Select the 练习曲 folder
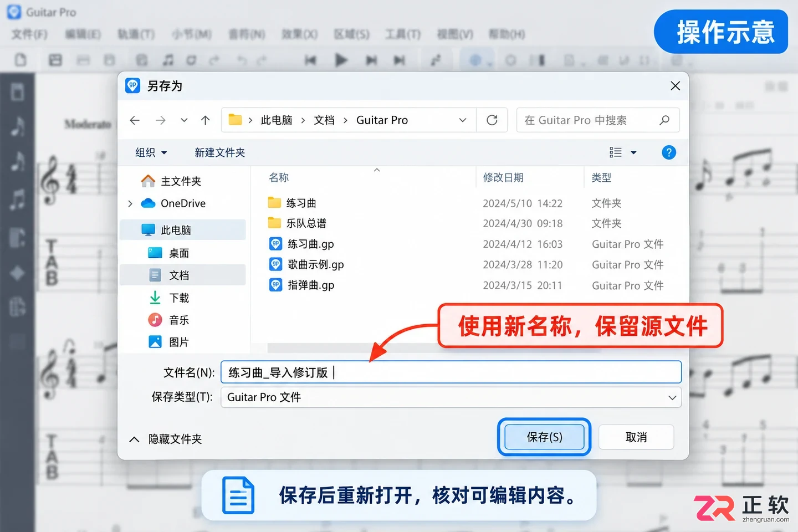The width and height of the screenshot is (798, 532). [292, 203]
